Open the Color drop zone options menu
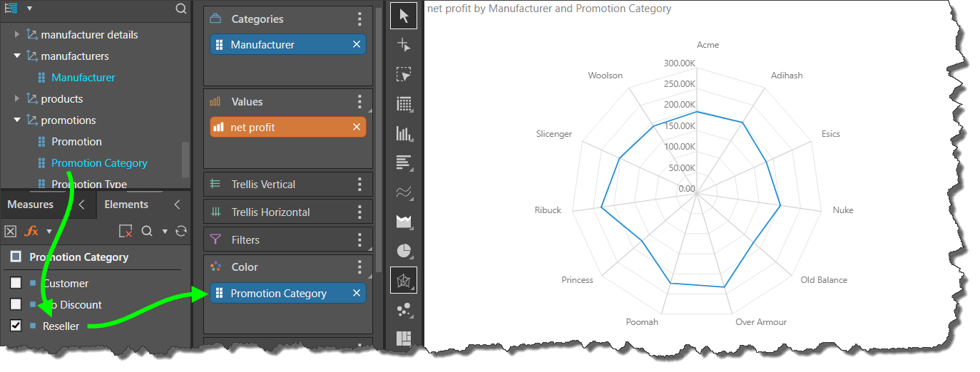Image resolution: width=980 pixels, height=372 pixels. 359,267
